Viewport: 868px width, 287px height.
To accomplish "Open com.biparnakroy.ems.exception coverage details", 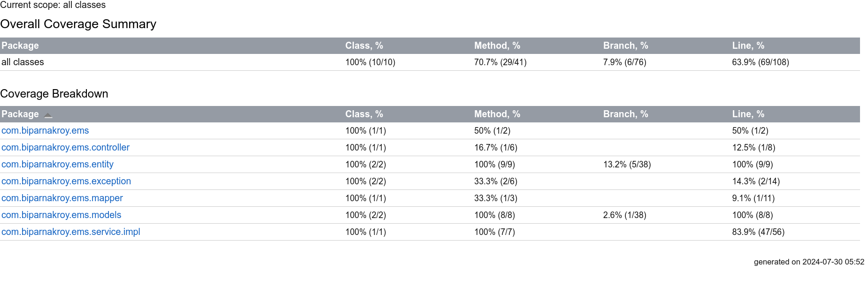I will pos(66,181).
